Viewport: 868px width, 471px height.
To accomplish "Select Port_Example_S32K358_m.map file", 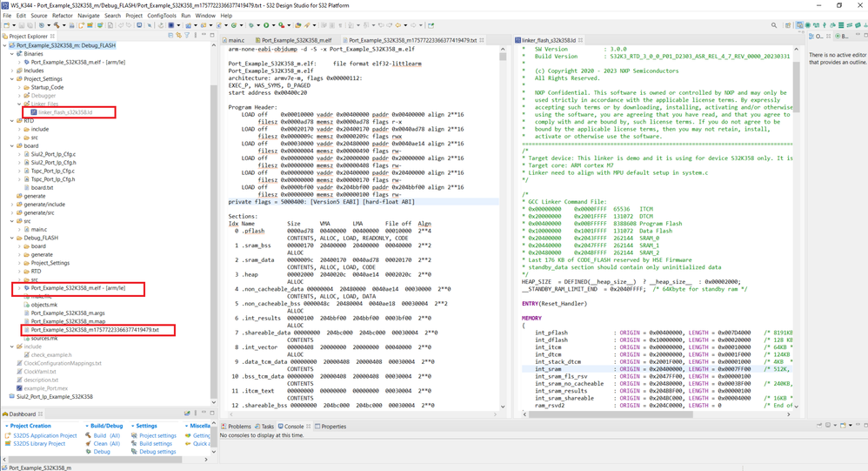I will point(68,321).
